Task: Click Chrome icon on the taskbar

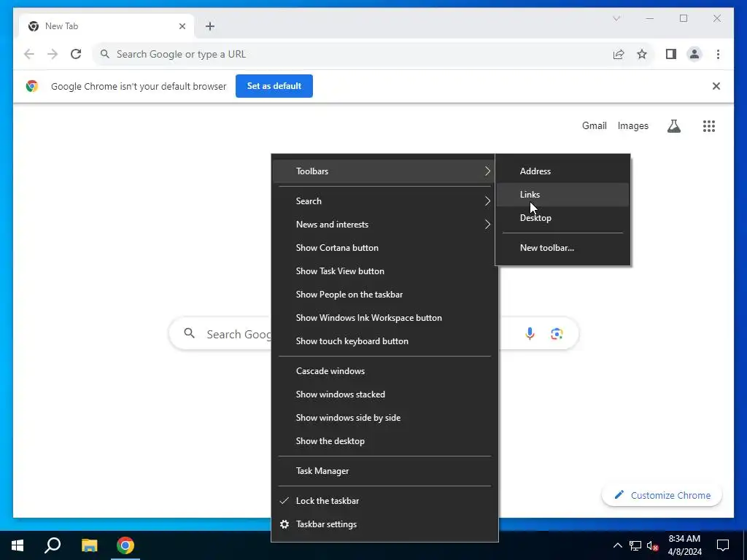Action: [x=125, y=545]
